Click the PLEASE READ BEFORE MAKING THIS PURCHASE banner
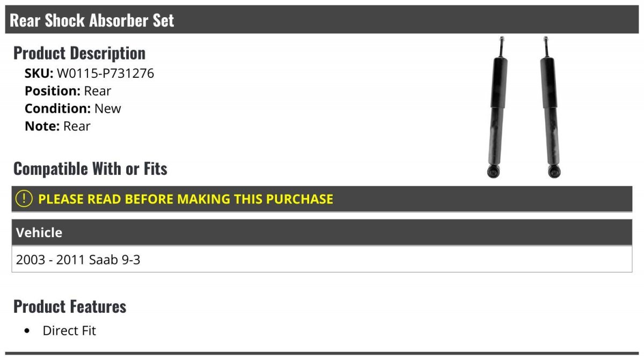Screen dimensions: 644x360 click(x=322, y=199)
